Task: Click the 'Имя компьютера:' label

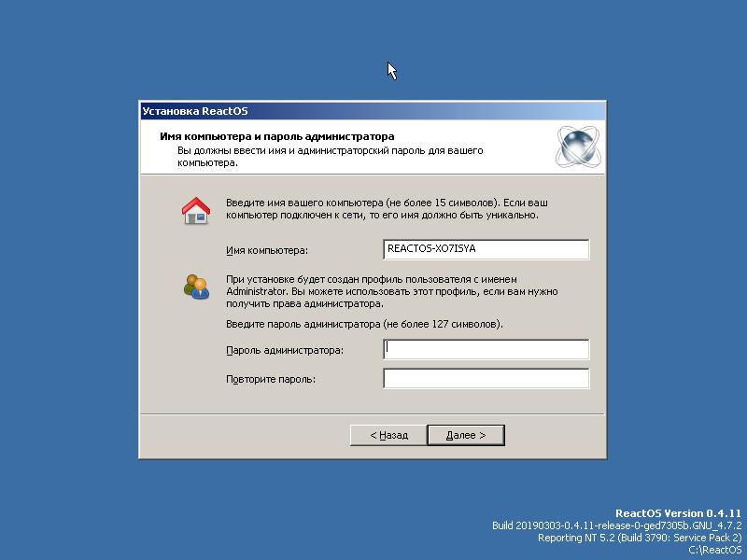Action: pos(267,250)
